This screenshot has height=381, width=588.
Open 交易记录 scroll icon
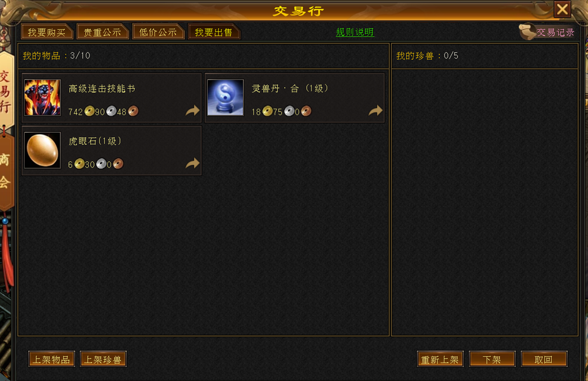527,32
